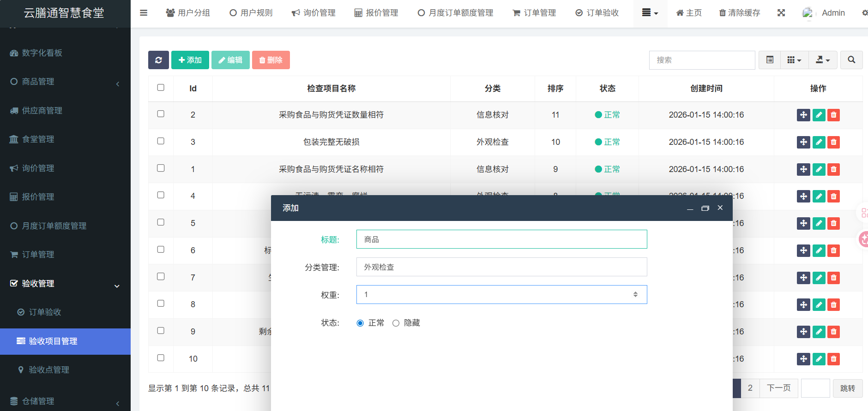Image resolution: width=868 pixels, height=411 pixels.
Task: Click the sidebar hamburger toggle icon
Action: tap(144, 13)
